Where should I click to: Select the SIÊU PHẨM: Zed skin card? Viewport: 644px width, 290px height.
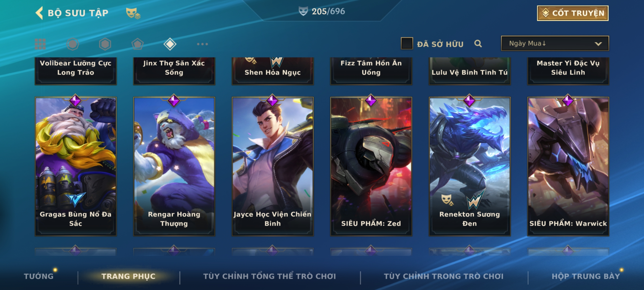[x=371, y=166]
